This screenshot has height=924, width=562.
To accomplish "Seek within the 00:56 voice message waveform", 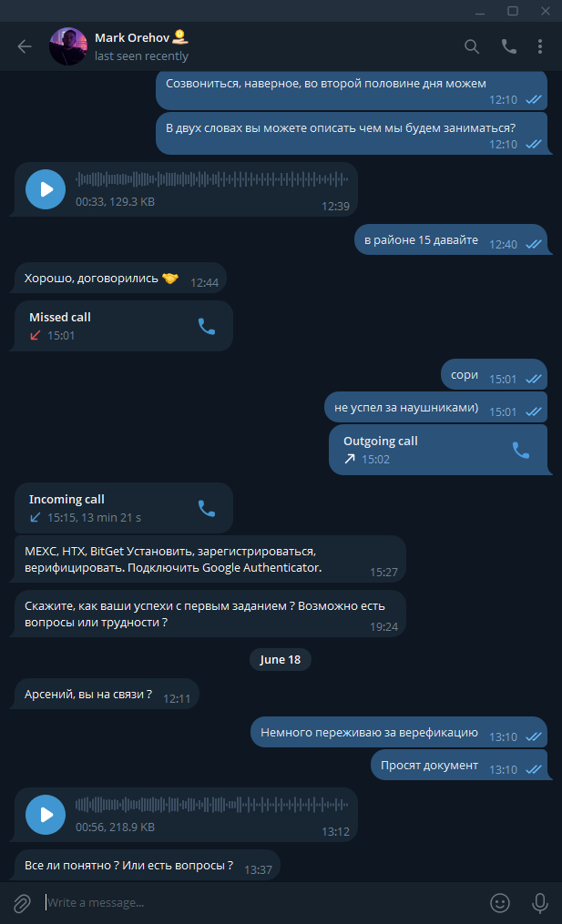I will tap(209, 805).
